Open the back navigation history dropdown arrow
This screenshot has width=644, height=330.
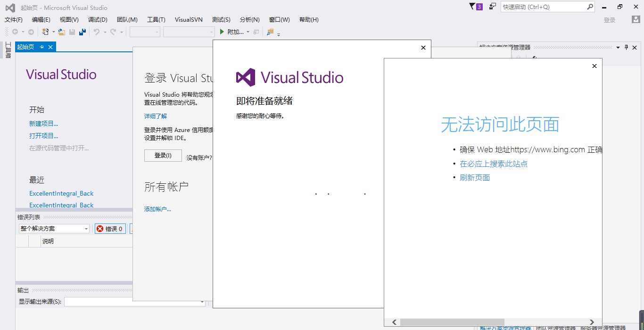23,32
